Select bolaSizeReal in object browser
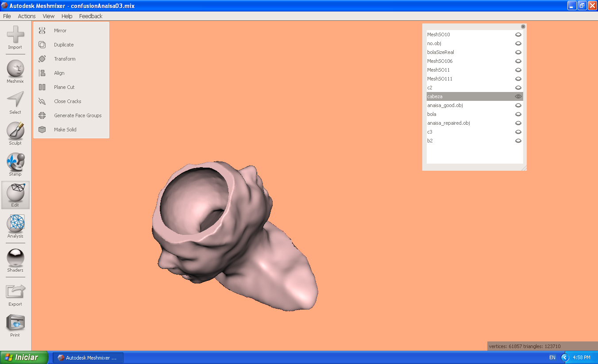 pos(440,52)
